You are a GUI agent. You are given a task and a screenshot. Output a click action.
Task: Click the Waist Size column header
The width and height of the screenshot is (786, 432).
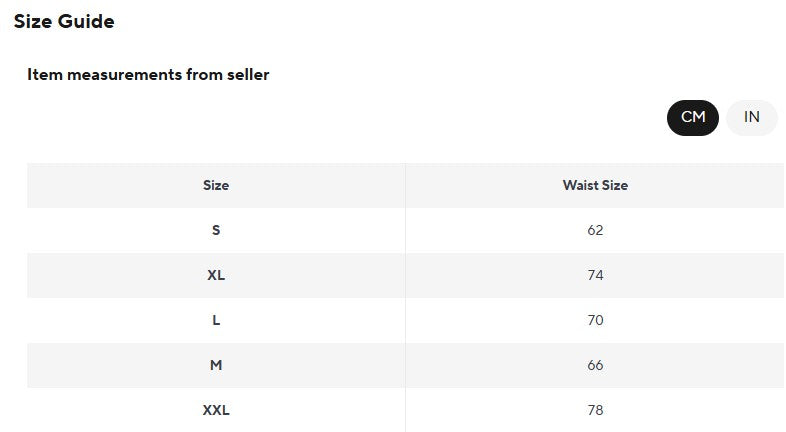pyautogui.click(x=595, y=185)
